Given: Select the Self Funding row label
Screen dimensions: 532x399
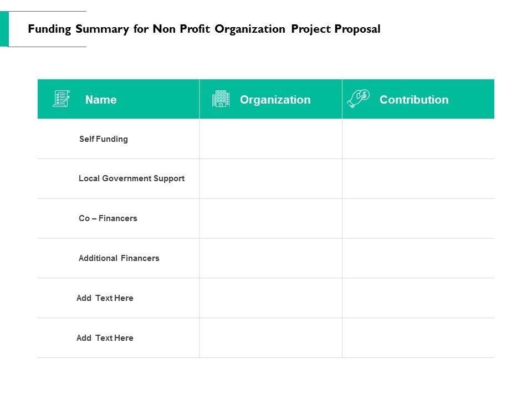Looking at the screenshot, I should 104,139.
